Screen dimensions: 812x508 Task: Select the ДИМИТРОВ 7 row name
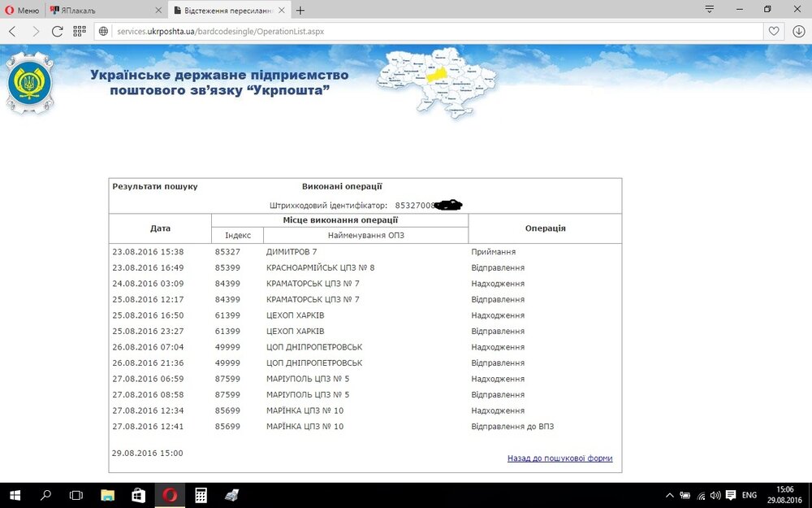pos(292,252)
